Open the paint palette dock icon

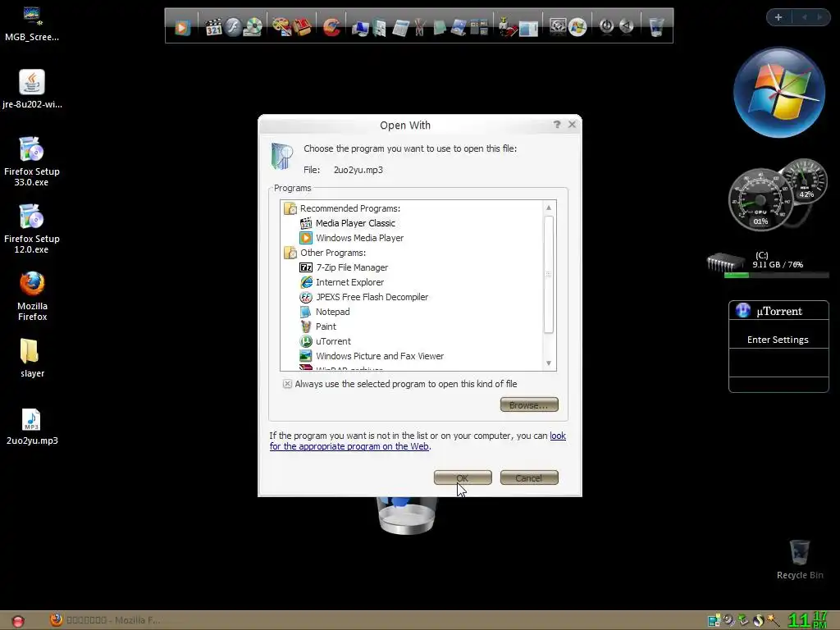point(281,27)
